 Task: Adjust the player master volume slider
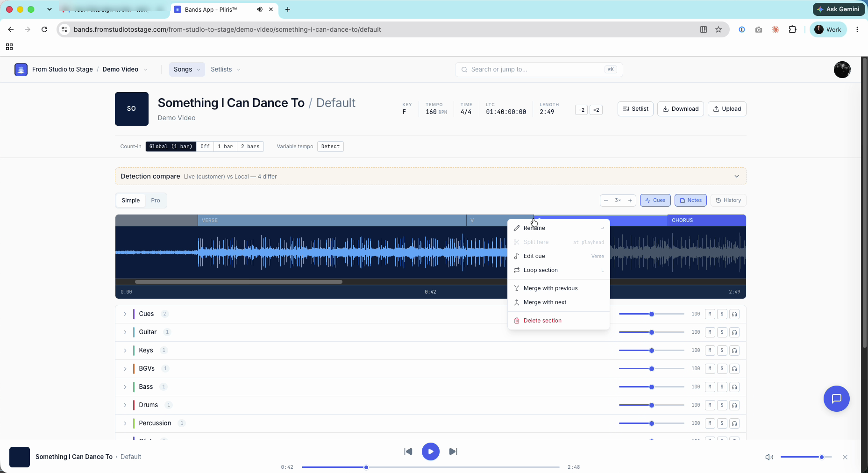pyautogui.click(x=806, y=457)
